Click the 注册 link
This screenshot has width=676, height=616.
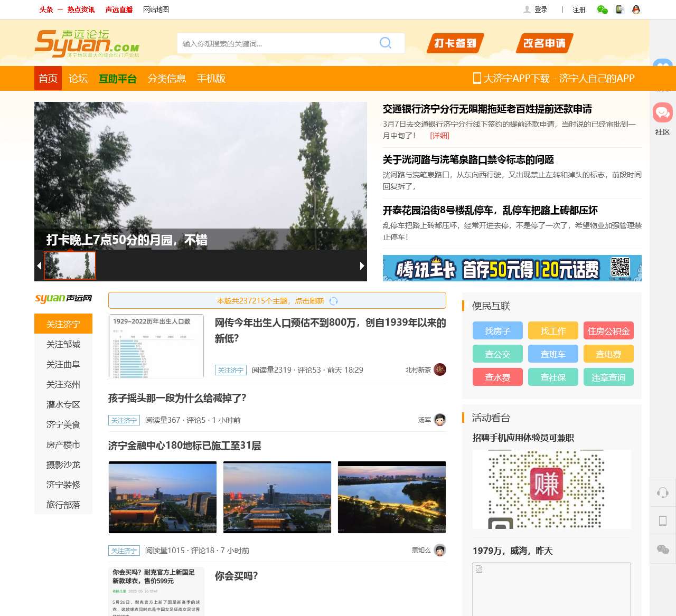(x=579, y=10)
